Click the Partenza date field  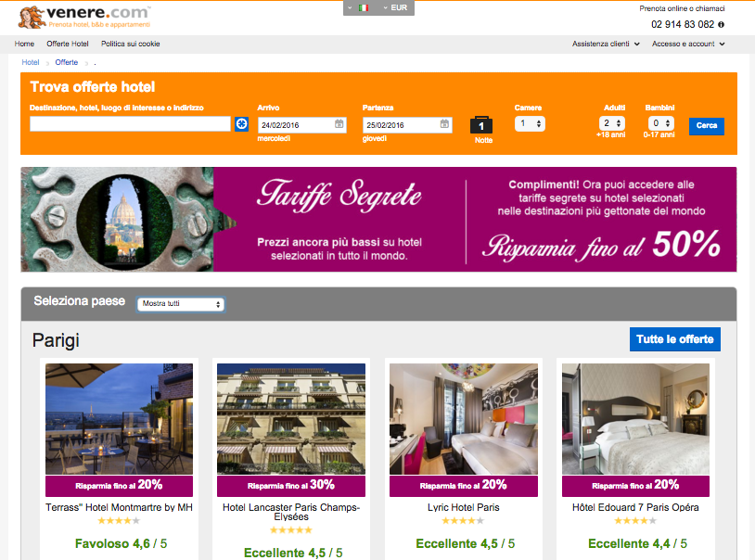pyautogui.click(x=407, y=125)
